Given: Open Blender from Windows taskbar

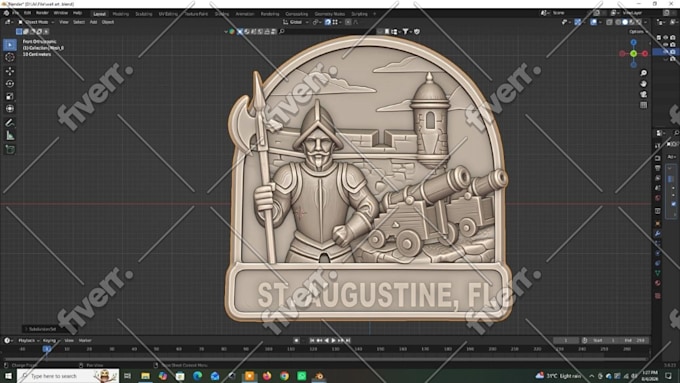Looking at the screenshot, I should 319,376.
